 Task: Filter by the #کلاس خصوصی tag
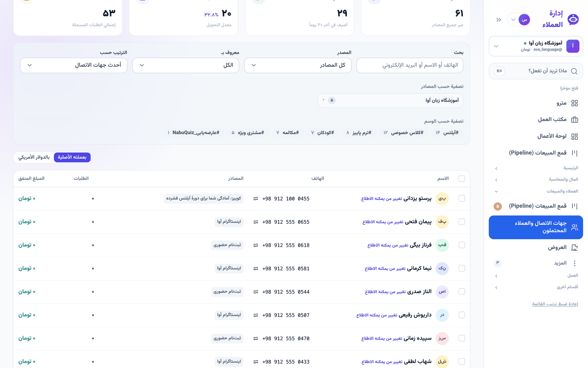[403, 132]
